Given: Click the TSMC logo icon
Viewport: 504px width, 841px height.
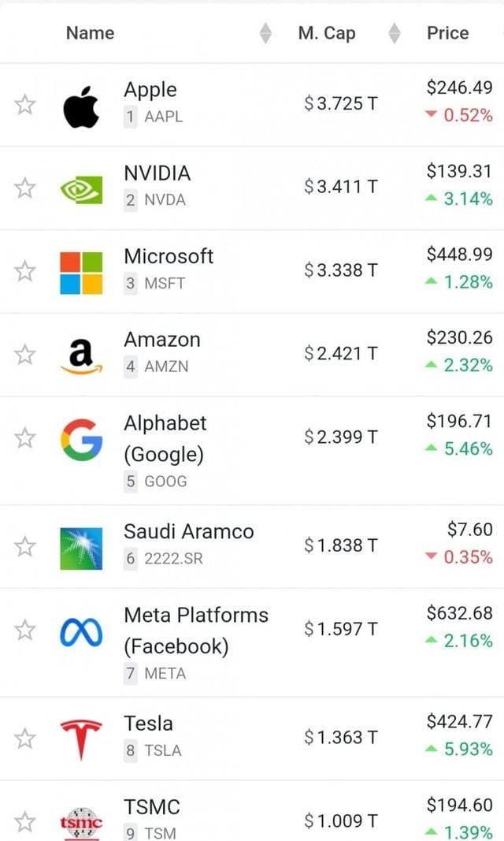Looking at the screenshot, I should (x=81, y=823).
